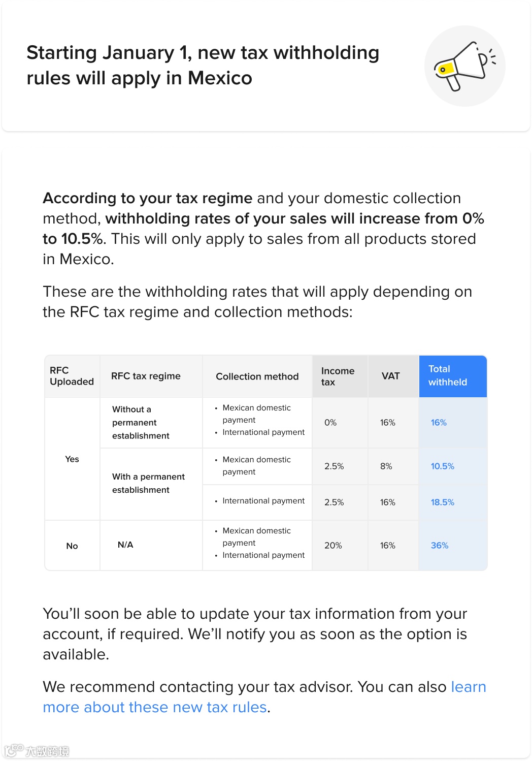Select the RFC Uploaded column header
Screen dimensions: 532x761
(x=72, y=376)
